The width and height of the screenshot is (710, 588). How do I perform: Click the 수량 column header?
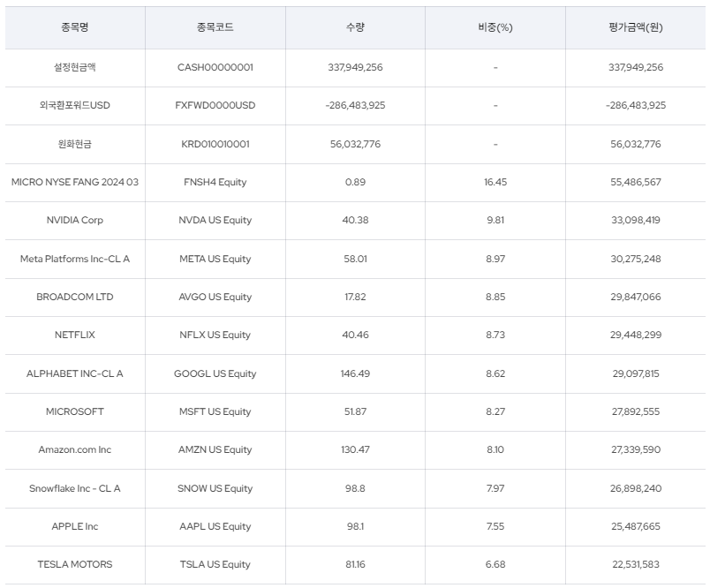[x=355, y=27]
